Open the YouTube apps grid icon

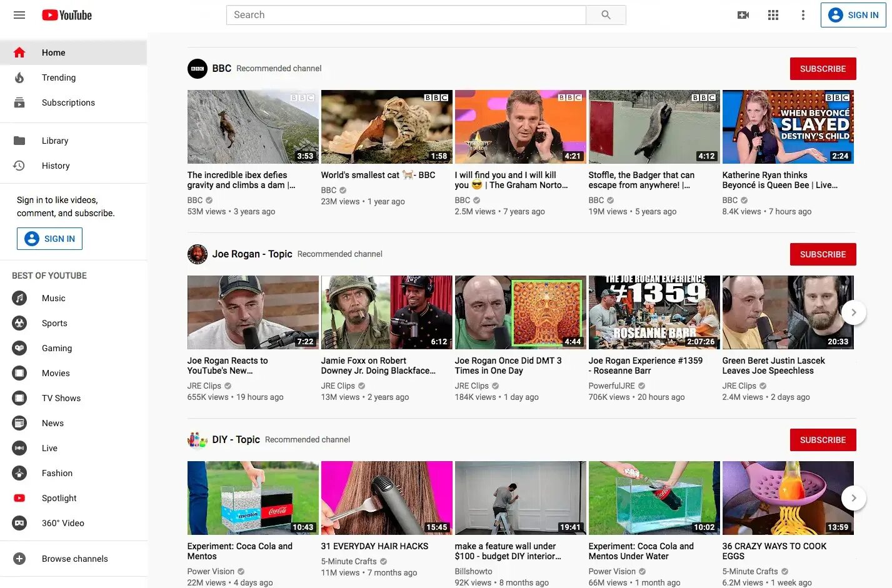tap(773, 15)
